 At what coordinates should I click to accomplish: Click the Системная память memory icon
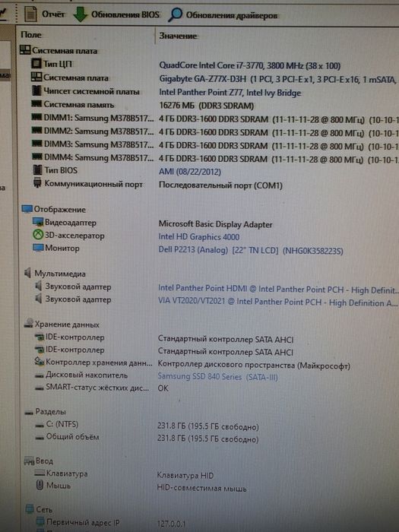coord(36,104)
